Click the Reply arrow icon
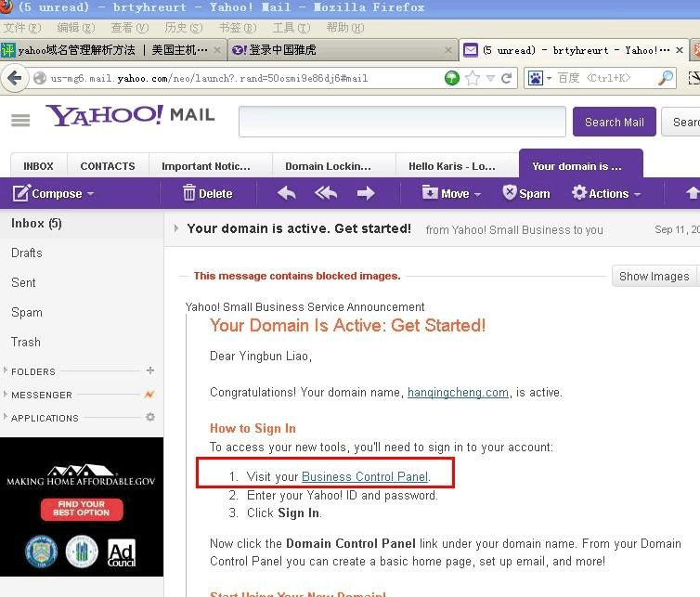Image resolution: width=700 pixels, height=597 pixels. (x=287, y=193)
